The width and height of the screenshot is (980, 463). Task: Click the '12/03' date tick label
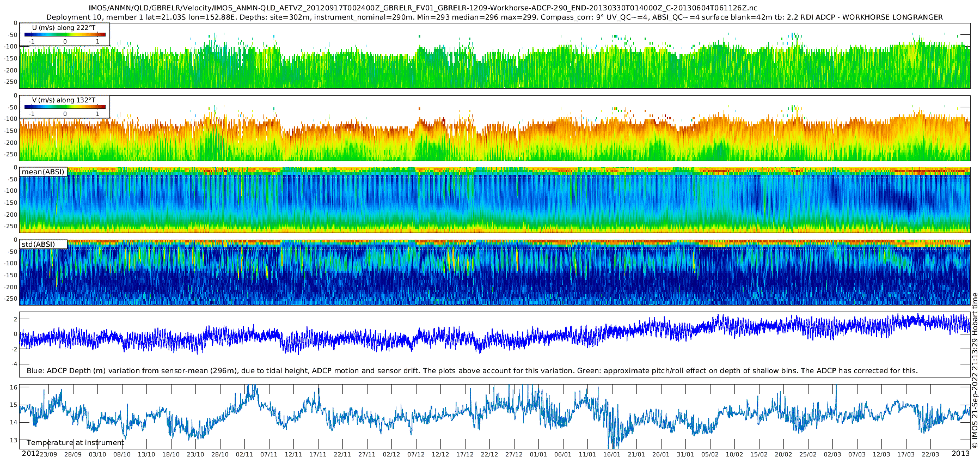(881, 454)
